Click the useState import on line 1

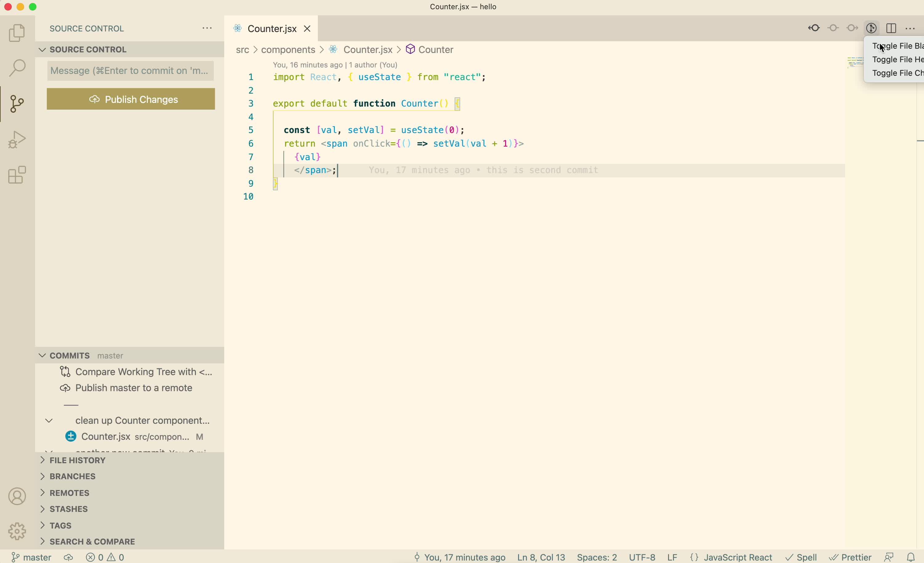coord(379,78)
